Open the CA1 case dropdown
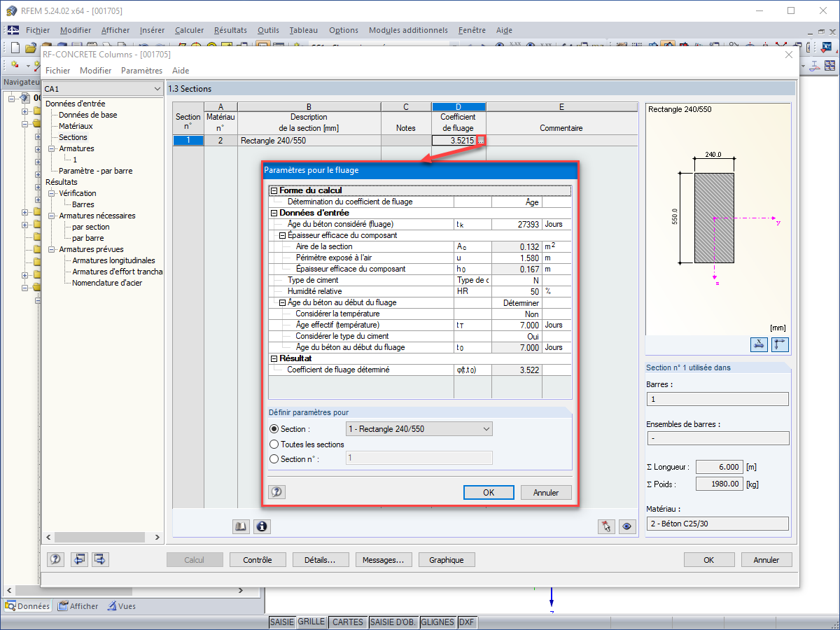This screenshot has width=840, height=630. click(x=157, y=89)
